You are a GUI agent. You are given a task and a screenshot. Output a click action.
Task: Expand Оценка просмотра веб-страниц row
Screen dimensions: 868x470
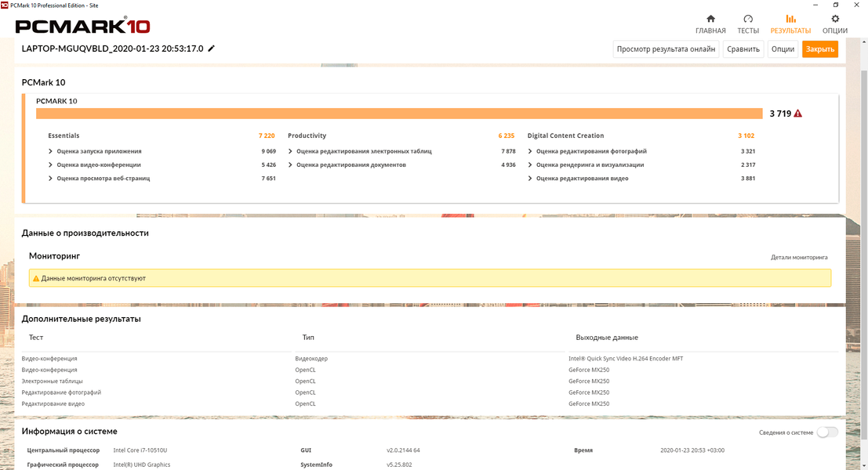click(50, 179)
